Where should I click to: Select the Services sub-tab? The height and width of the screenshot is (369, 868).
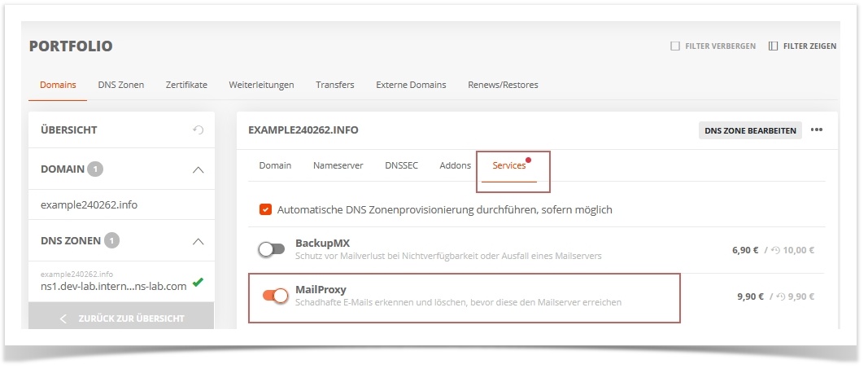point(509,165)
